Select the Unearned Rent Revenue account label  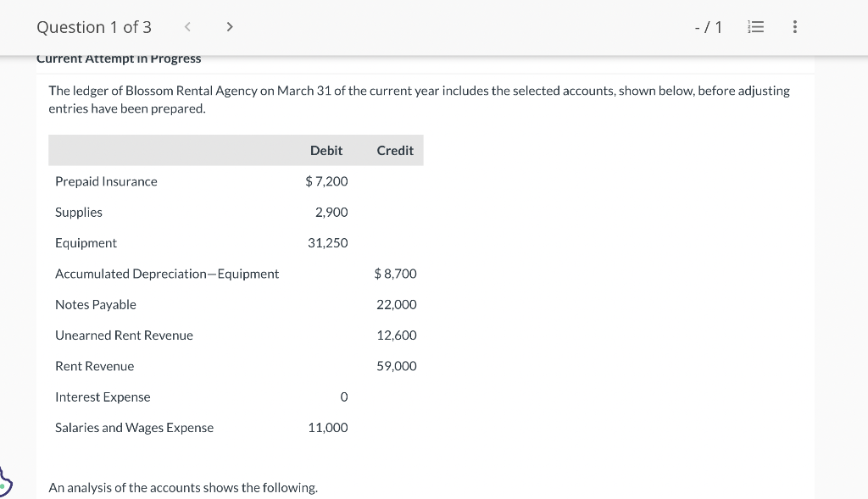pos(124,335)
